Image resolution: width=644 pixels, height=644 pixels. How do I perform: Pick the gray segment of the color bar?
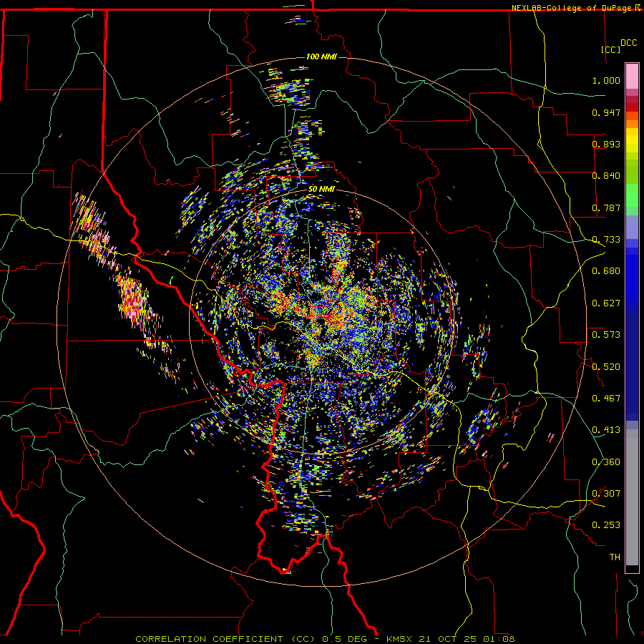tap(632, 497)
